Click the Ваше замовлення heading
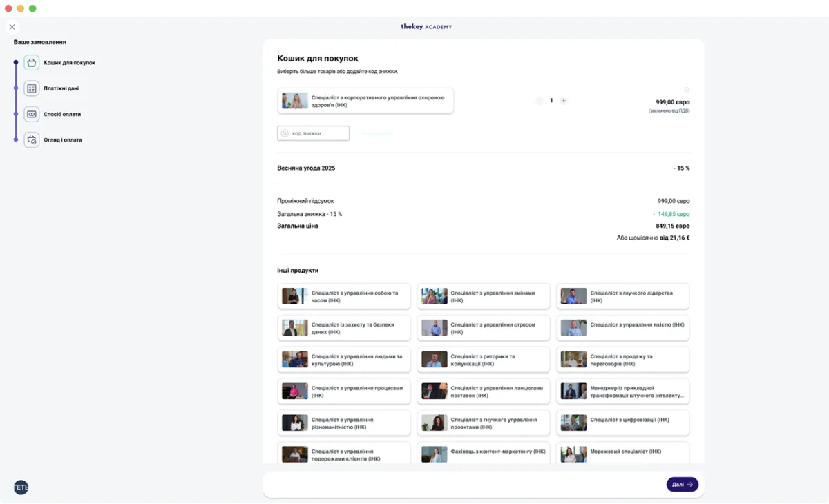This screenshot has width=829, height=504. [x=40, y=42]
